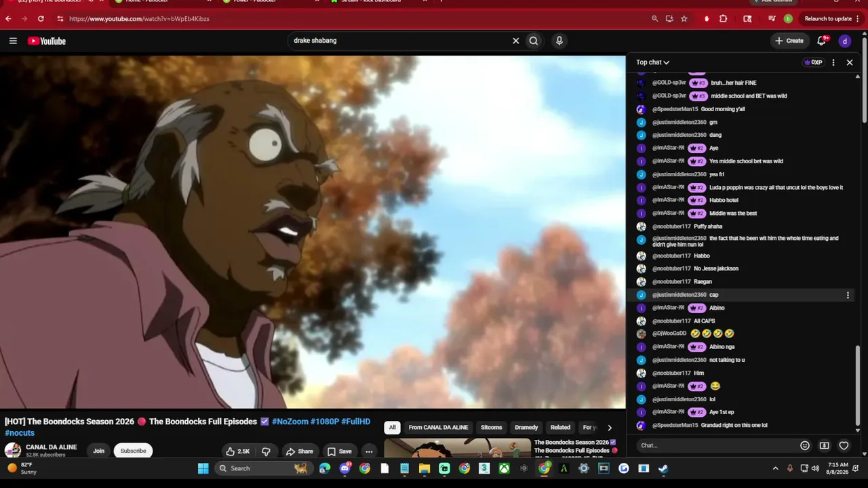Screen dimensions: 868x488
Task: Select the Sitcoms filter chip
Action: [492, 428]
